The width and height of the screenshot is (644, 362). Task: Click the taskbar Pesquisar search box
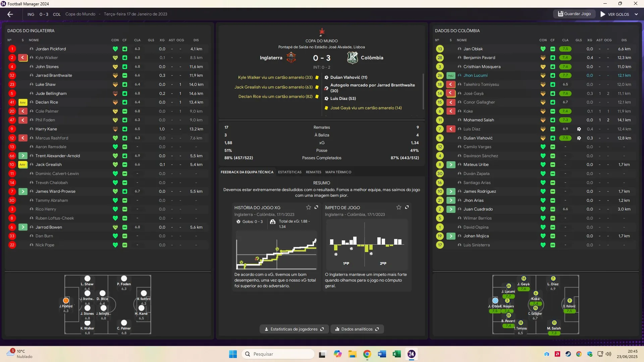(x=278, y=354)
